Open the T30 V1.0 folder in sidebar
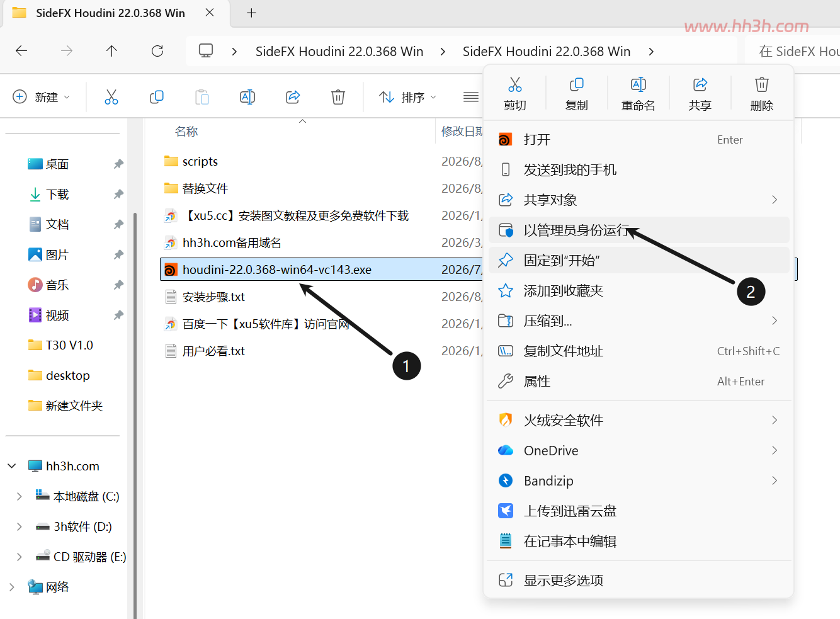This screenshot has height=619, width=840. pos(61,345)
